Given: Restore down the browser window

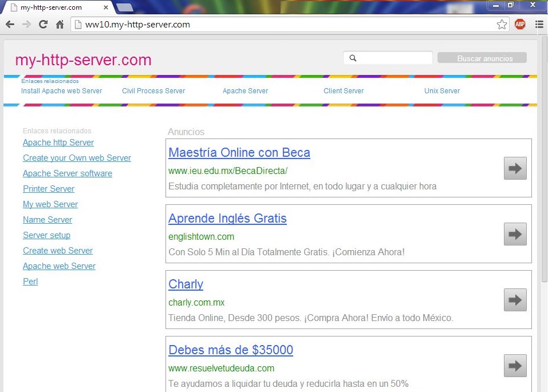Looking at the screenshot, I should (x=511, y=5).
